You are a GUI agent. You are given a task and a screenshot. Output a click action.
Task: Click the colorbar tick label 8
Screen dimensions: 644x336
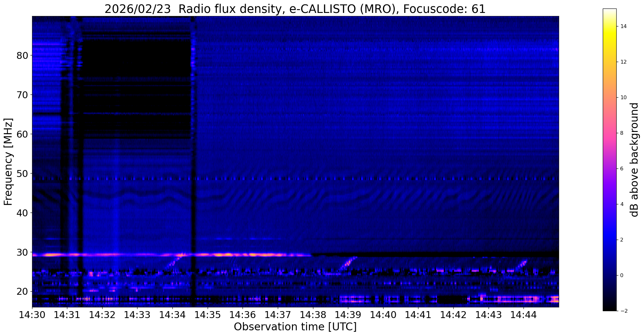621,133
